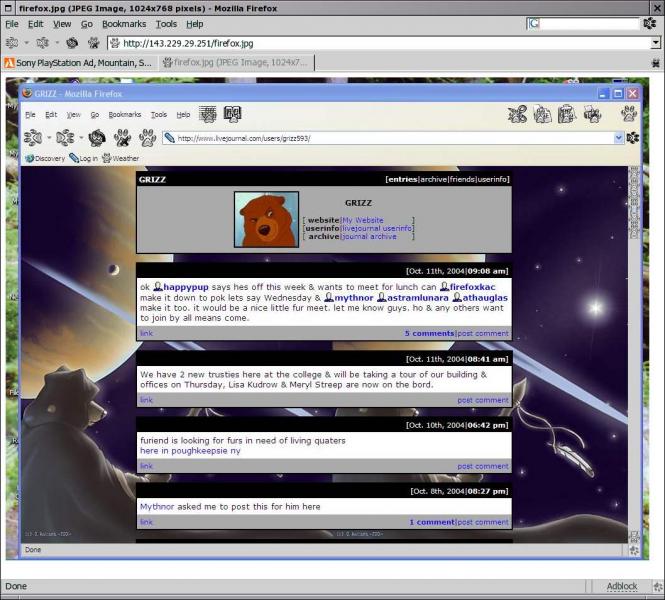The width and height of the screenshot is (665, 600).
Task: Click the Weather bookmark icon in the GRIZZ window
Action: (108, 158)
